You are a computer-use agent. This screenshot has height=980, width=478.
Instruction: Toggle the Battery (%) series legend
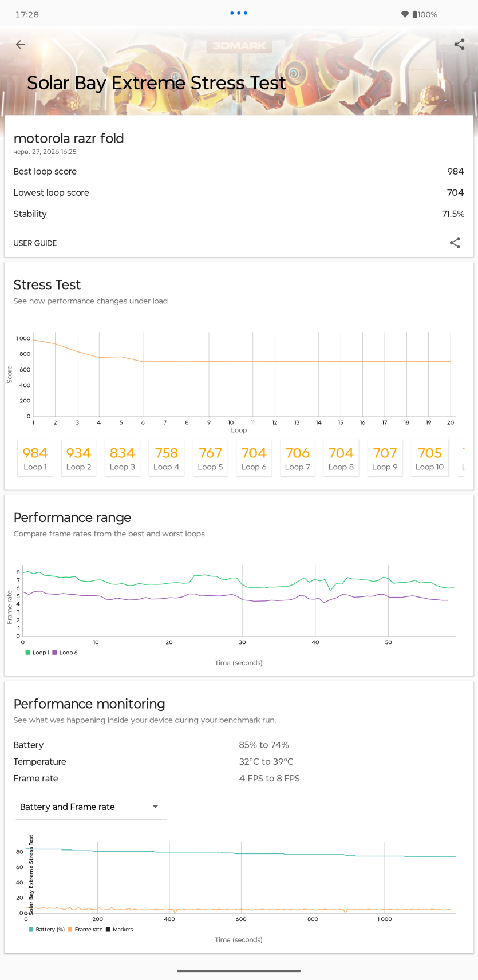(46, 930)
